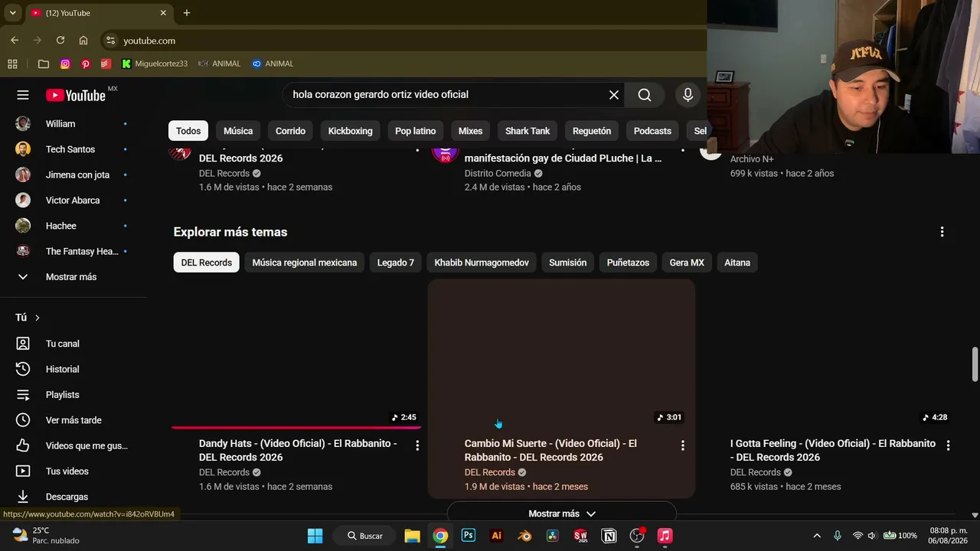Reload the YouTube page
The image size is (980, 551).
click(x=60, y=41)
